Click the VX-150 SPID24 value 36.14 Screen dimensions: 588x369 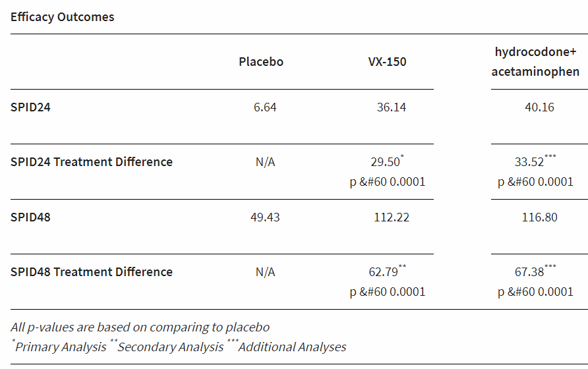point(392,107)
